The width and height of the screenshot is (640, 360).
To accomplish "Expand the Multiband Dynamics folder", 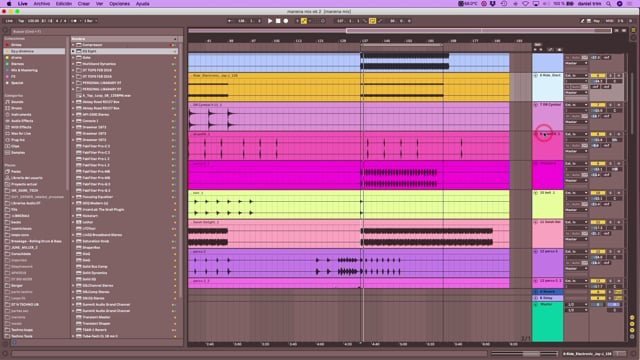I will pyautogui.click(x=73, y=64).
